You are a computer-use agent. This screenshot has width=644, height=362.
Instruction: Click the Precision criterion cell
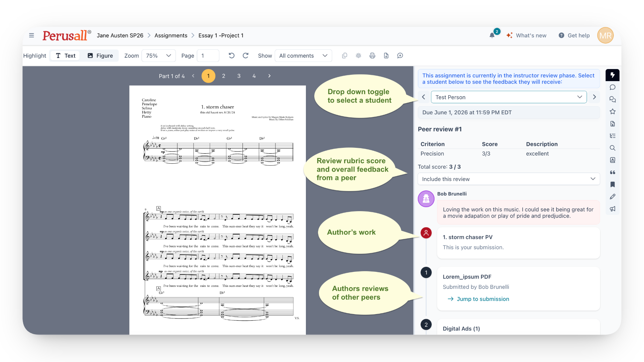432,154
